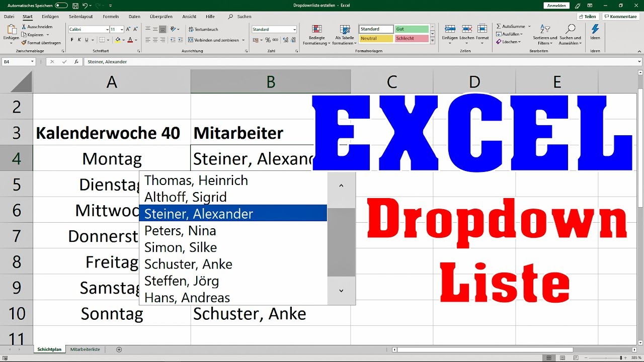Apply the Gut cell style
The height and width of the screenshot is (362, 644).
coord(412,29)
